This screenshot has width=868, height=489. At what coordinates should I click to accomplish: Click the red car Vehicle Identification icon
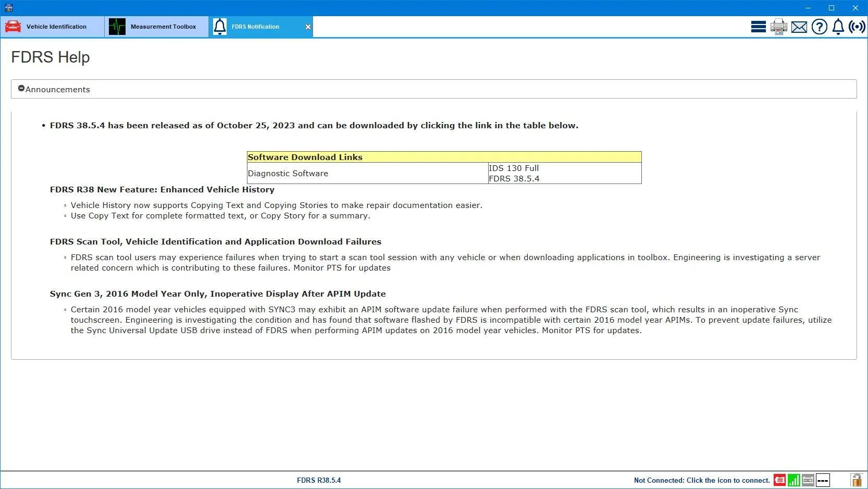click(x=13, y=27)
